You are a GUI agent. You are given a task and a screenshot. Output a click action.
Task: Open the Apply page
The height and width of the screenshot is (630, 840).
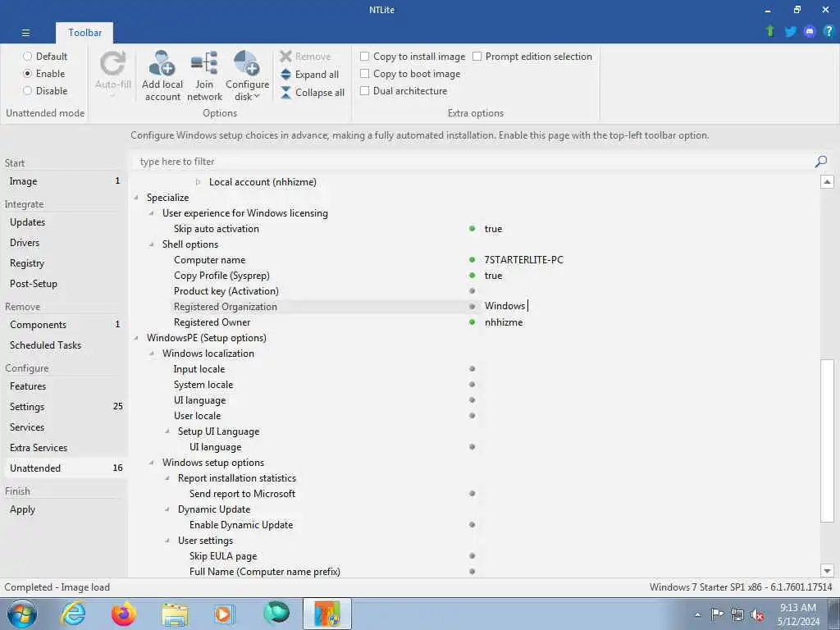[64, 509]
